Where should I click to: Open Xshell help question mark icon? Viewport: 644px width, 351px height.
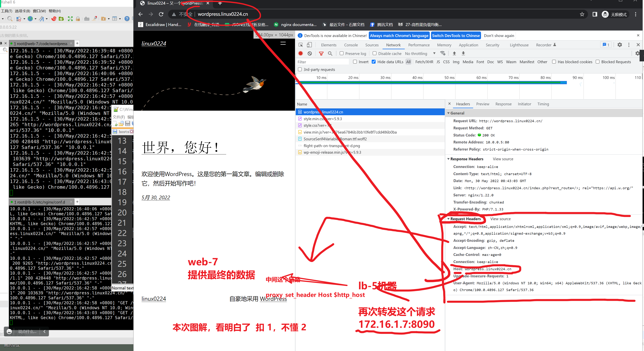point(127,19)
